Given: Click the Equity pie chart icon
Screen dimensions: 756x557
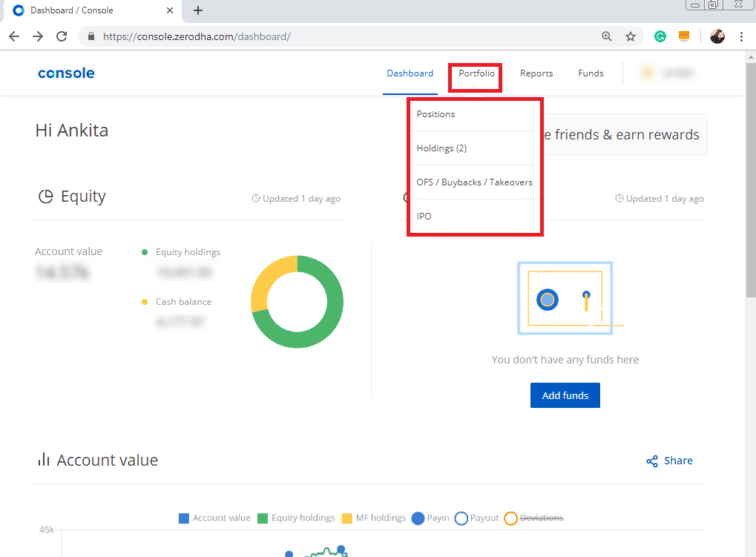Looking at the screenshot, I should (46, 197).
